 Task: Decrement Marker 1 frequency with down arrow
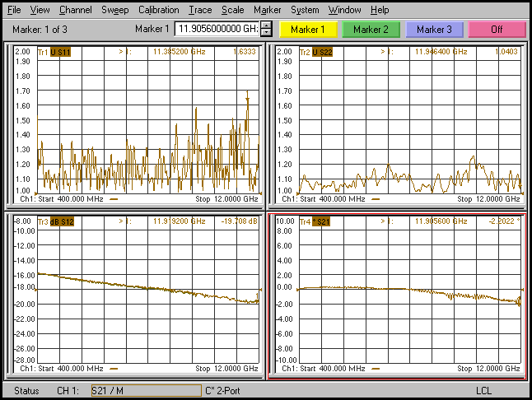click(x=266, y=33)
